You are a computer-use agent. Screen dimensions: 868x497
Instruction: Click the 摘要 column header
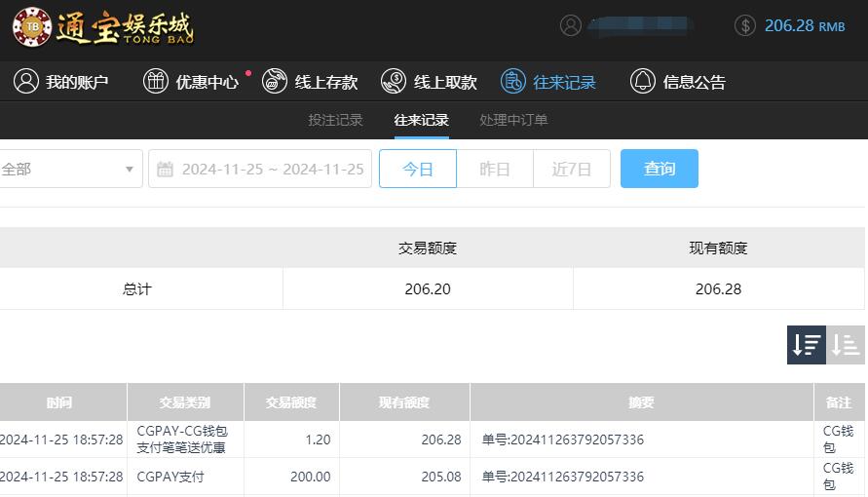[x=642, y=402]
